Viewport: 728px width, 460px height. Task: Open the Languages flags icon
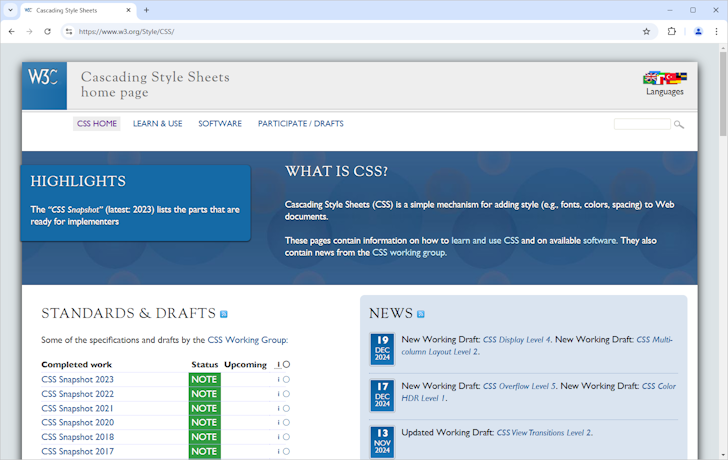664,77
